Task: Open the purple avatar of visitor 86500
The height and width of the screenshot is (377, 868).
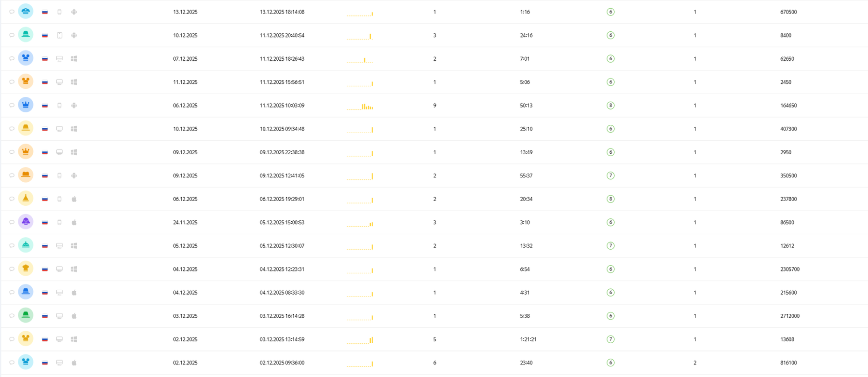Action: pyautogui.click(x=26, y=222)
